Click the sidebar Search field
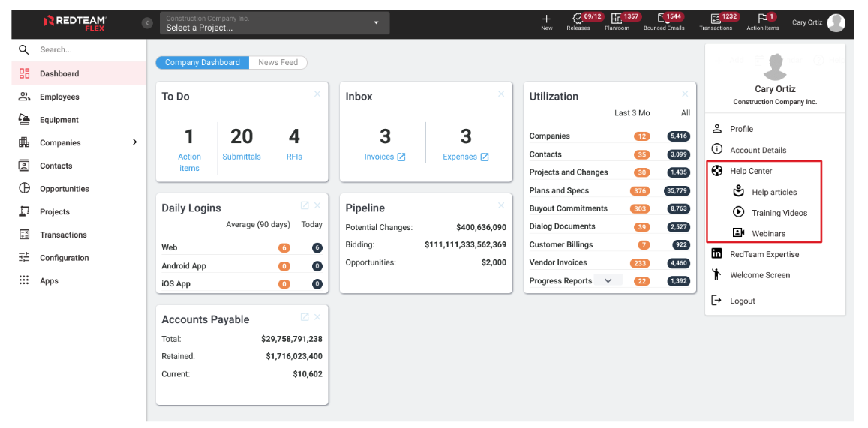868x428 pixels. (x=75, y=49)
